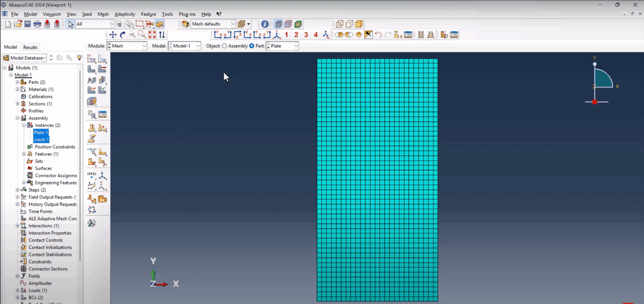
Task: Switch to the Results tab
Action: tap(30, 47)
